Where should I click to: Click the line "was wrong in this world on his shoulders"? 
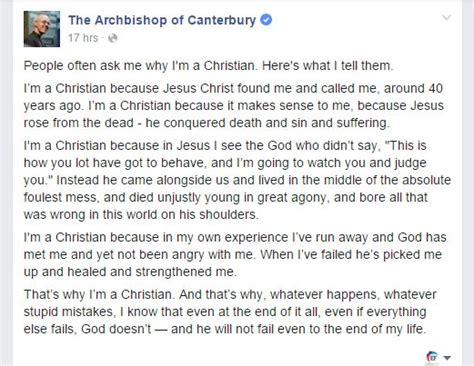point(141,214)
